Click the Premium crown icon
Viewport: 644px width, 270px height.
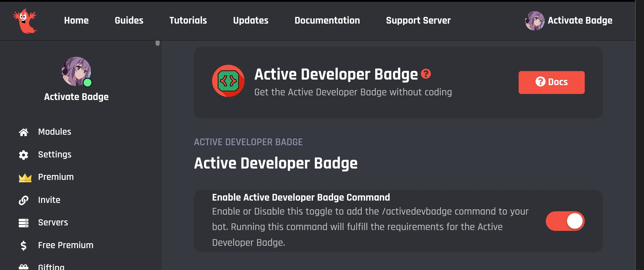click(25, 178)
